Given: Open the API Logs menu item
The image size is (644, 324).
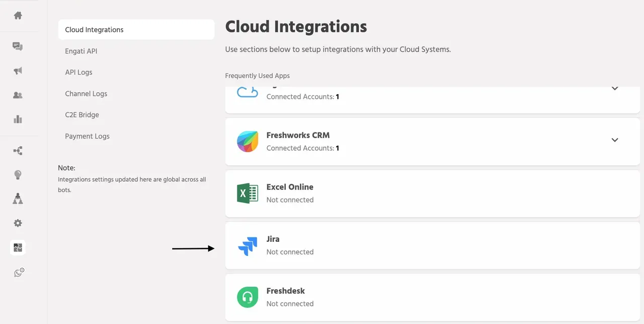Looking at the screenshot, I should 78,72.
